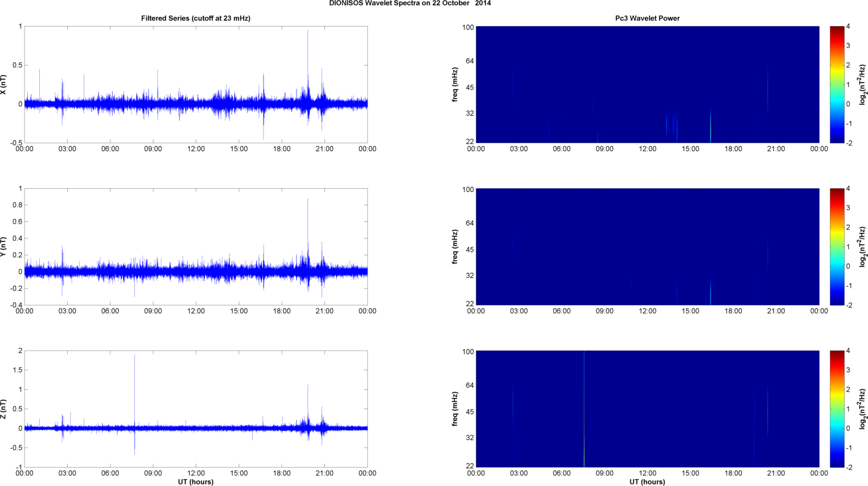Click the '09:00' tick under the middle wavelet plot
This screenshot has width=868, height=486.
click(x=604, y=311)
